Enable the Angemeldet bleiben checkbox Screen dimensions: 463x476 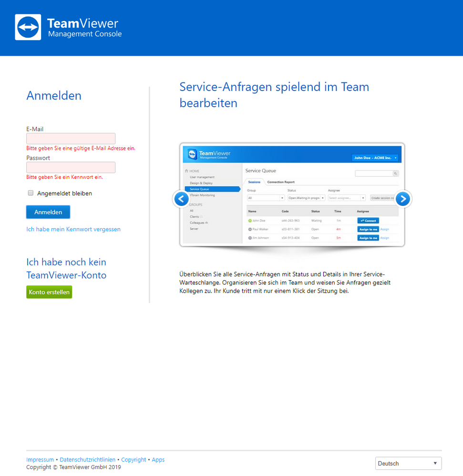[31, 193]
